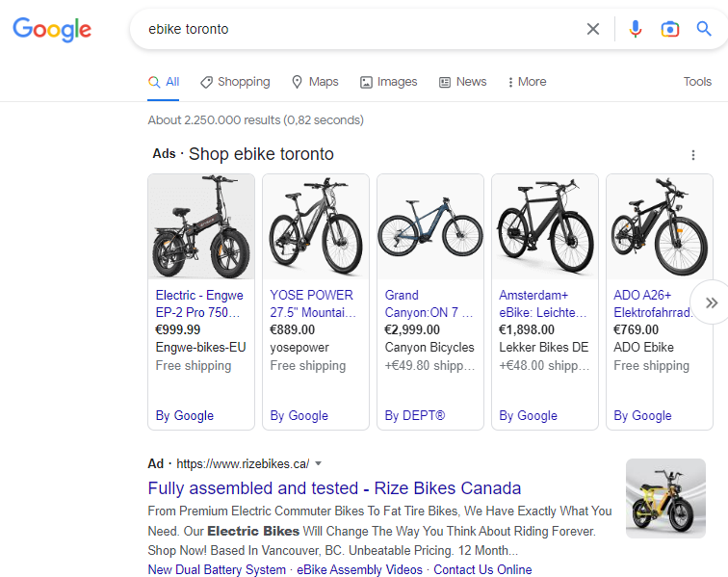Expand dropdown arrow next to rizebikes.ca URL

pos(319,463)
